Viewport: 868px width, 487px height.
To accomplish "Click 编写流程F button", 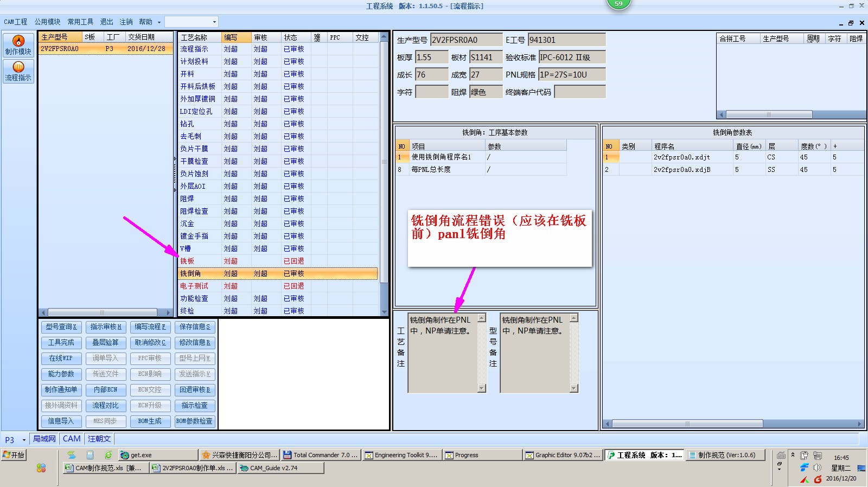I will pyautogui.click(x=150, y=326).
